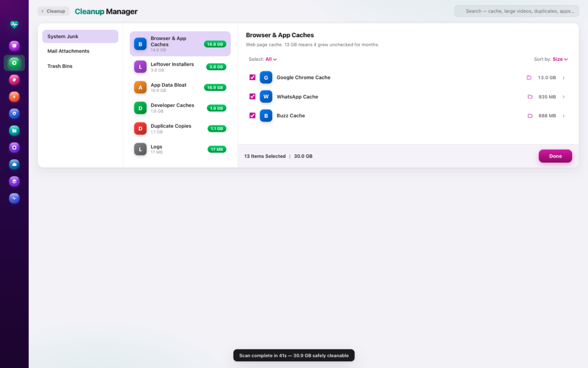Open the blue cloud sidebar icon

tap(14, 164)
